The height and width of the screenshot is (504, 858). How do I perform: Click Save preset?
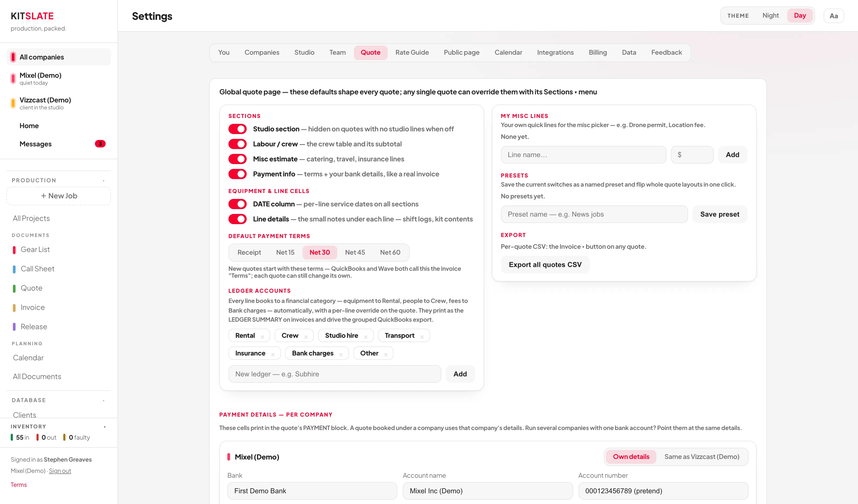719,214
